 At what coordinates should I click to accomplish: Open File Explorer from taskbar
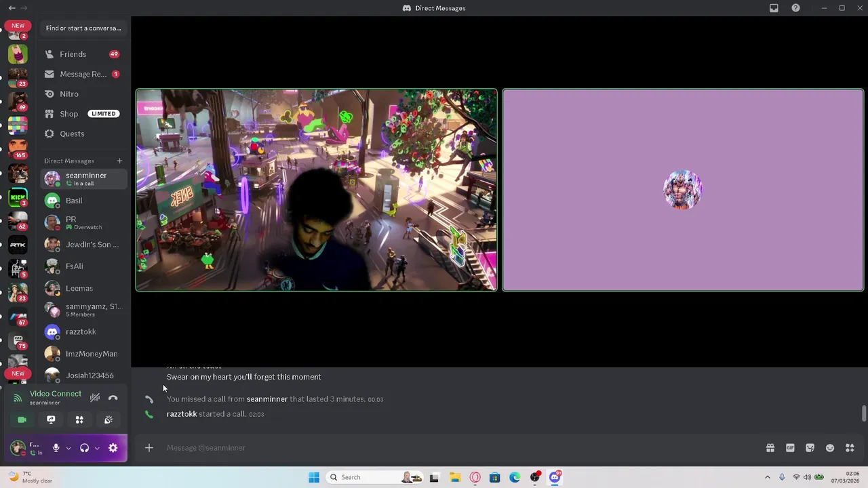(455, 477)
